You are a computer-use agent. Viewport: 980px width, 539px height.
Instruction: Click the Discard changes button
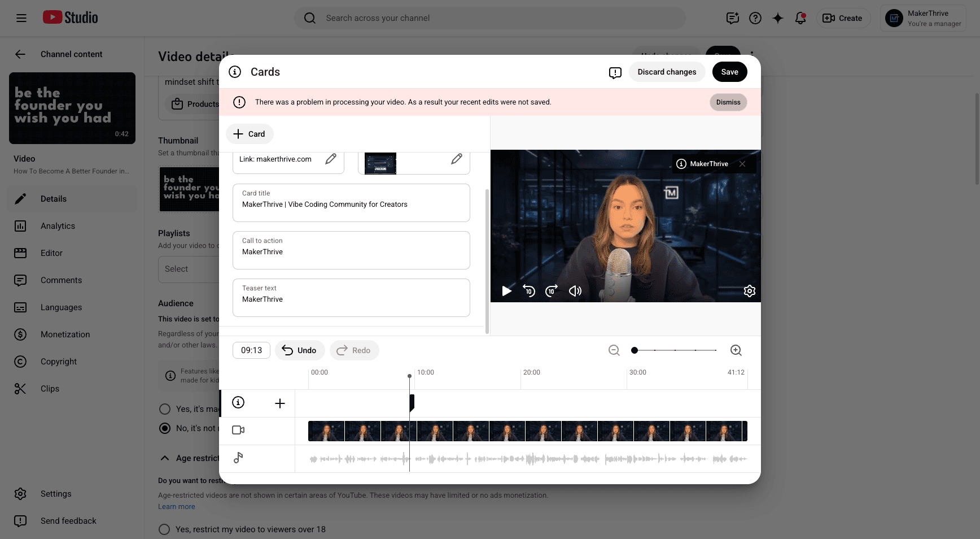(x=667, y=72)
